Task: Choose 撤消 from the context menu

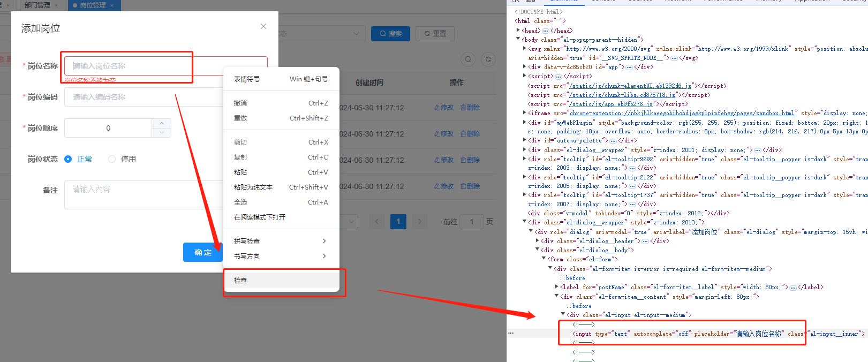Action: coord(281,103)
